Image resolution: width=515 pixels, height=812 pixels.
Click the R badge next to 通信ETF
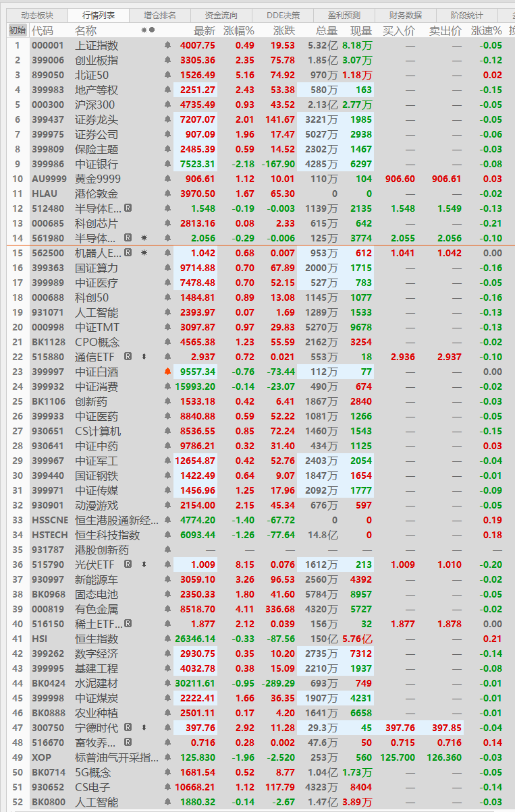click(x=128, y=357)
